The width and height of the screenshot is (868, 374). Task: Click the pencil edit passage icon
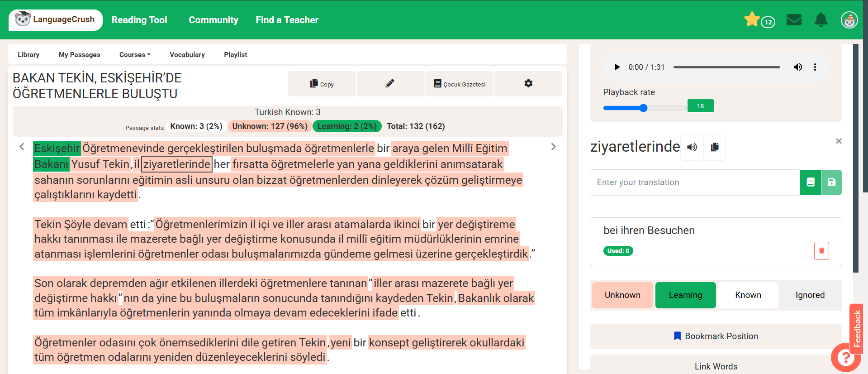[390, 84]
